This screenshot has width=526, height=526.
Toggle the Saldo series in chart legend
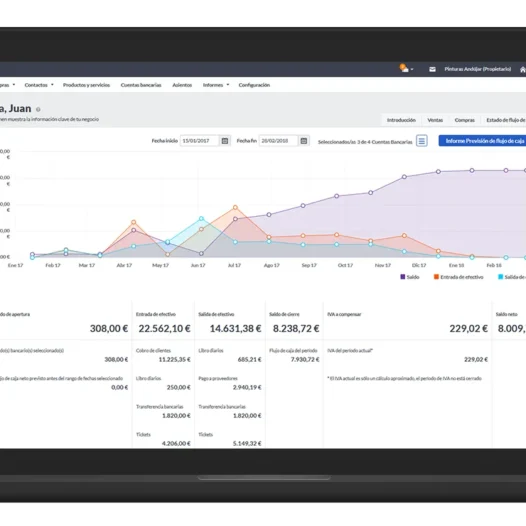pos(410,277)
